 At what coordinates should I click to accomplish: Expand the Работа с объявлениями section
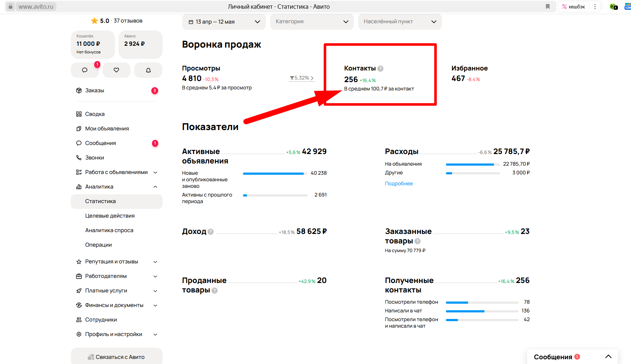click(155, 172)
